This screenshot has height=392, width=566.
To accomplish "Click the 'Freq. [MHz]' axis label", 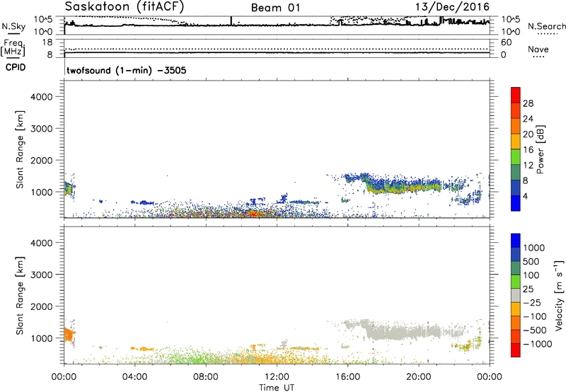I will (13, 47).
